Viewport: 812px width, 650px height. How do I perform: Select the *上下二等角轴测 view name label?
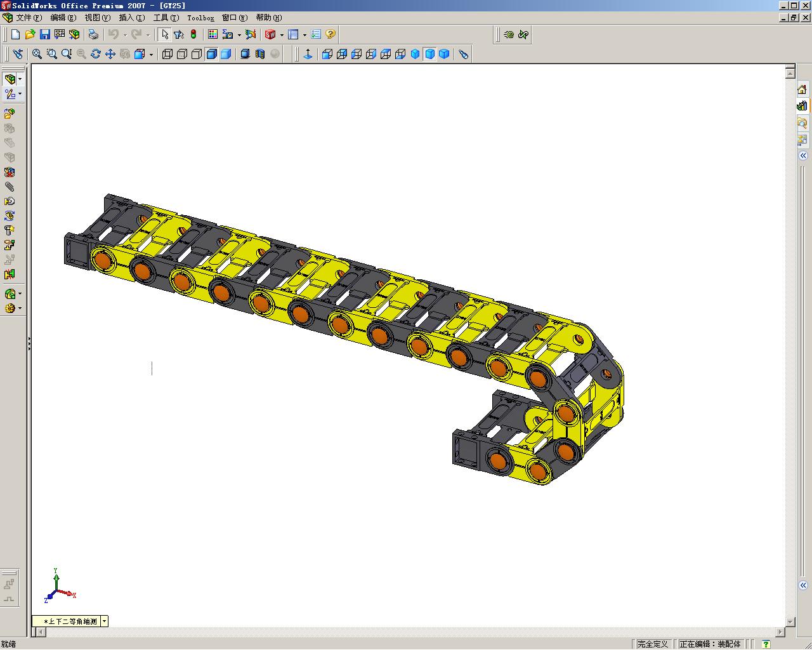coord(70,621)
